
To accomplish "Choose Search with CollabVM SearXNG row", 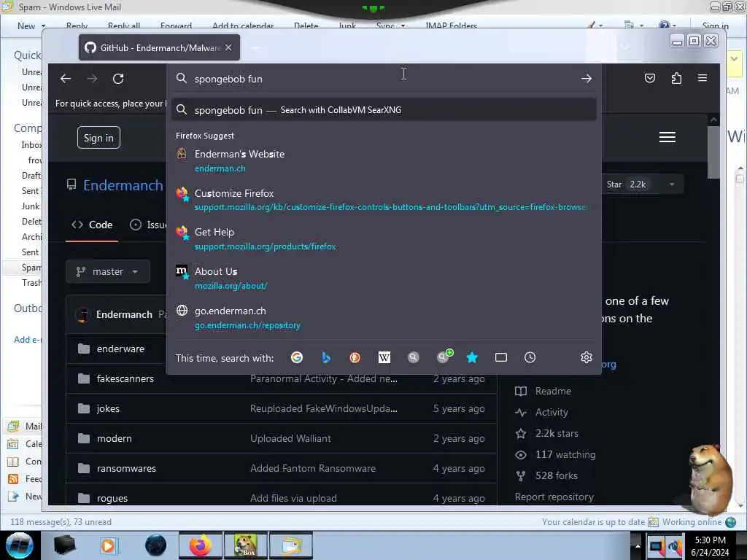I will pyautogui.click(x=384, y=110).
